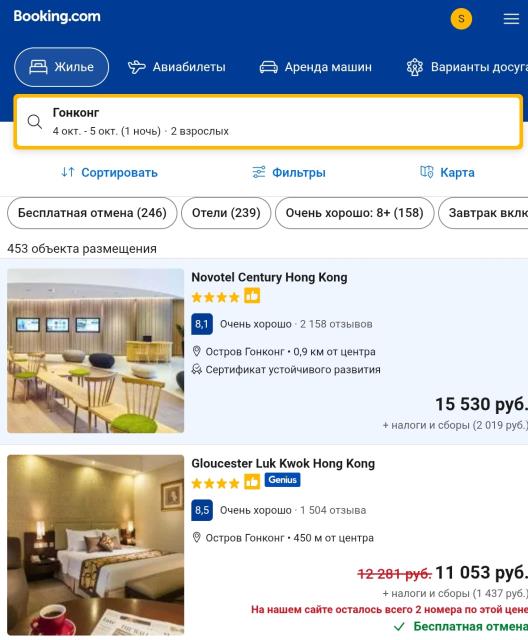Open the Гонконг search box to edit dates
This screenshot has height=640, width=528.
click(268, 122)
